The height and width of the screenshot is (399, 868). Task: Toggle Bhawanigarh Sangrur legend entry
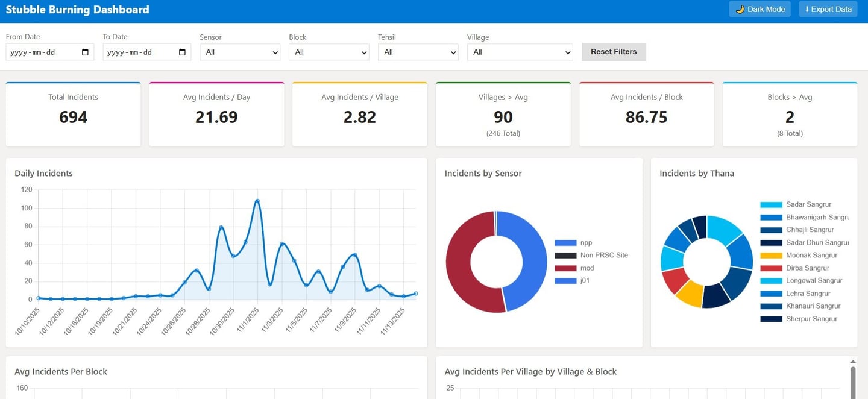click(x=804, y=218)
